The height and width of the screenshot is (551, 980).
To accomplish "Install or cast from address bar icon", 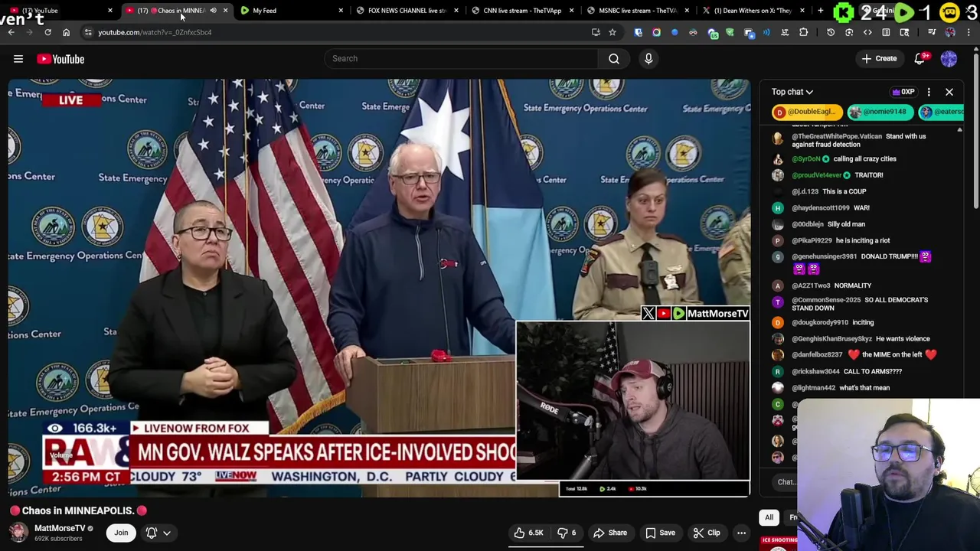I will 596,32.
